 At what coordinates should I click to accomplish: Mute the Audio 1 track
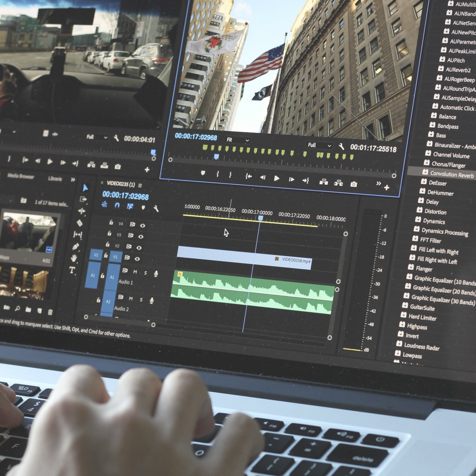tap(135, 272)
